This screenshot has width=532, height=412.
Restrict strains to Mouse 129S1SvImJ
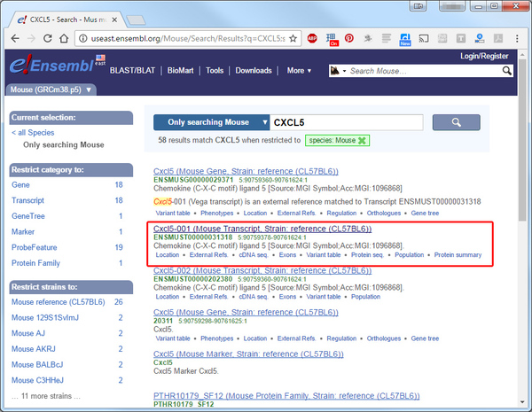[x=45, y=317]
